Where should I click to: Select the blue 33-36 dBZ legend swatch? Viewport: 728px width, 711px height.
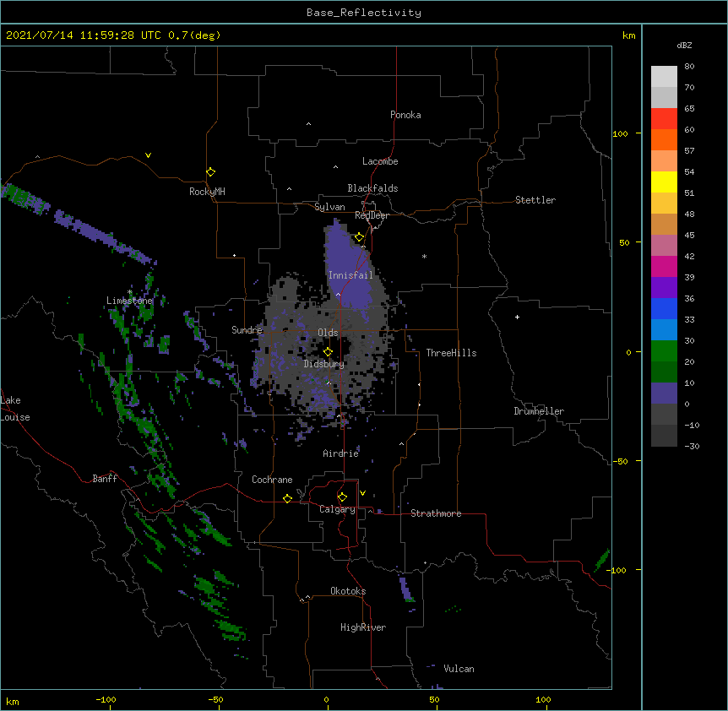(664, 308)
